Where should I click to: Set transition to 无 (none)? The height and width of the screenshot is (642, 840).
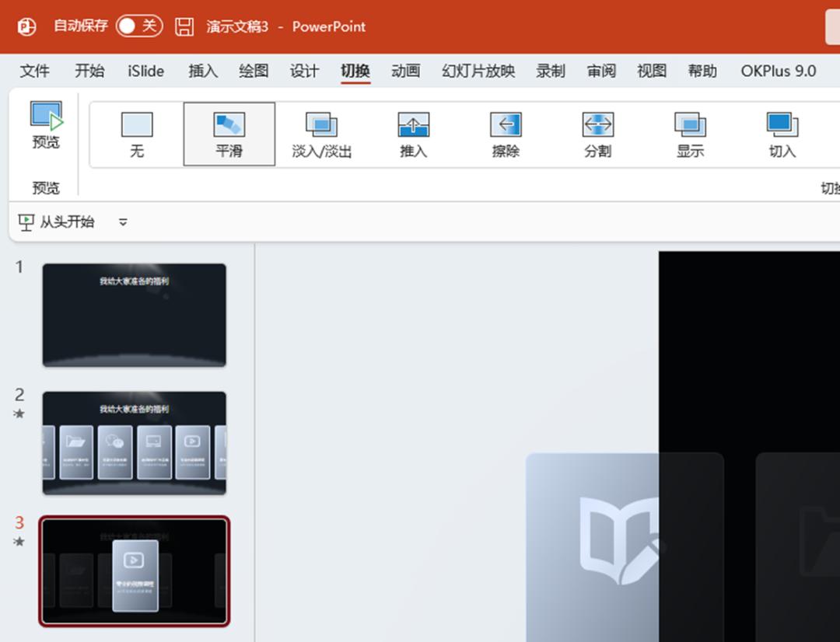coord(137,134)
